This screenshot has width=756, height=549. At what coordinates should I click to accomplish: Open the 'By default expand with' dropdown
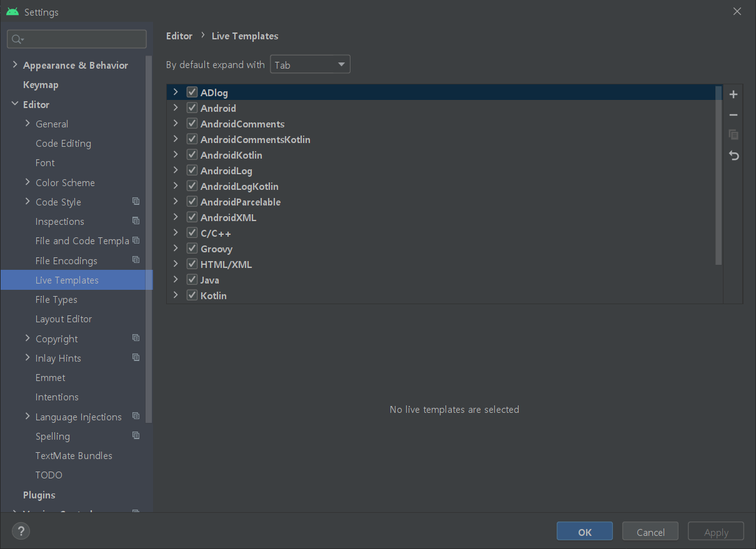tap(310, 64)
